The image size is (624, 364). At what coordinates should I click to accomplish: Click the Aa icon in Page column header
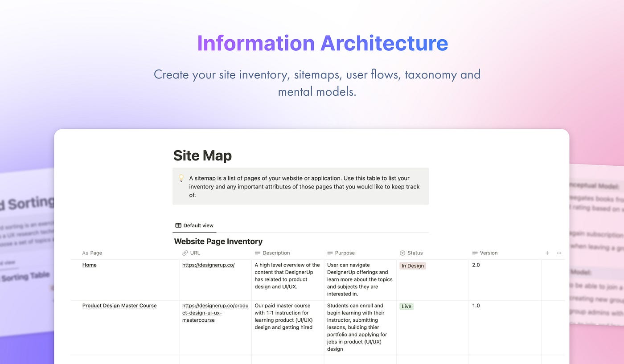(85, 253)
